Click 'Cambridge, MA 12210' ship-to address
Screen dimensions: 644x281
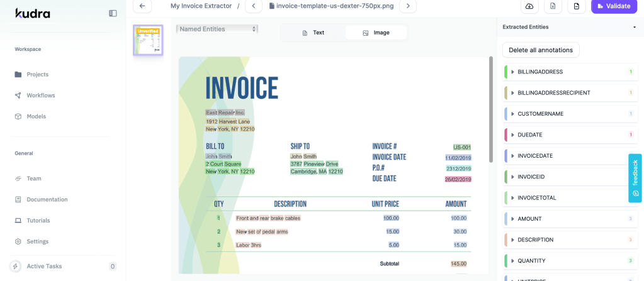click(317, 172)
